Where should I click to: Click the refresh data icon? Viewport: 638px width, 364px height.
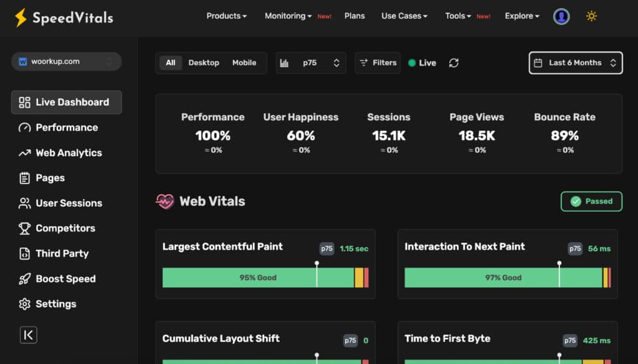click(454, 63)
